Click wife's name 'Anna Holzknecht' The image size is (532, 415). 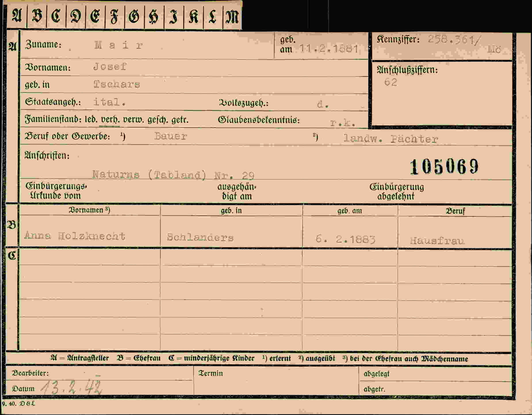tap(75, 236)
